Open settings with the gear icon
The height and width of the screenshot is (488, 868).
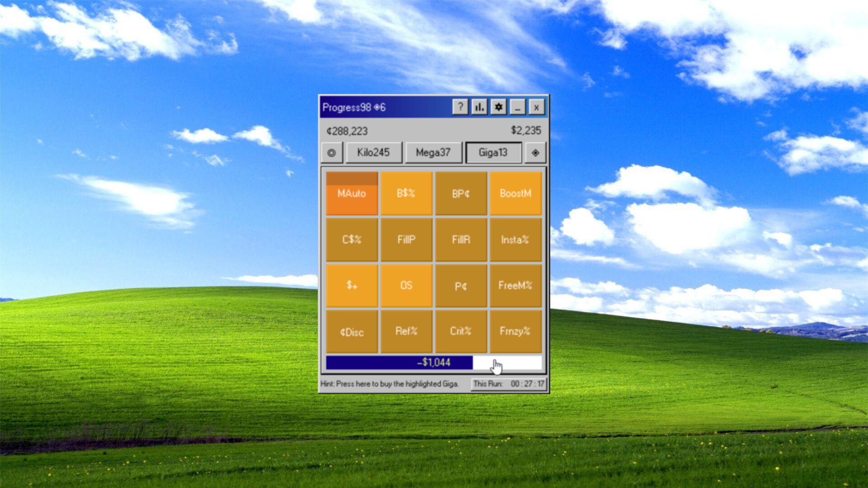[498, 107]
